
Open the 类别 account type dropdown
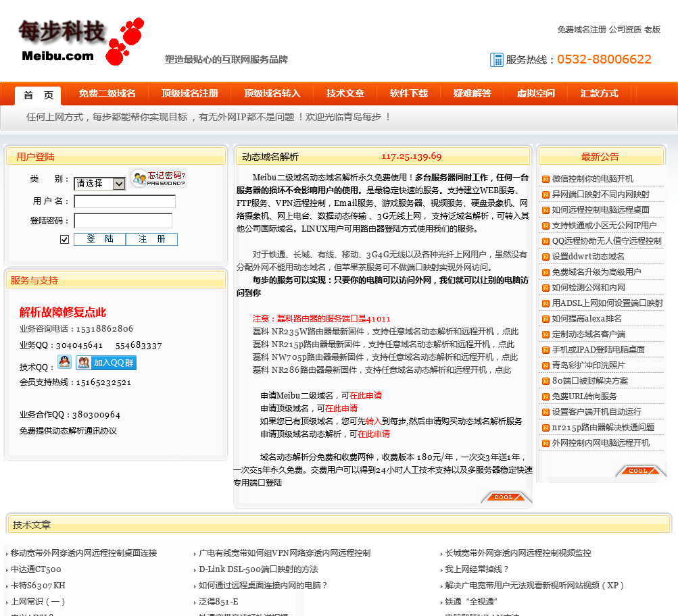pyautogui.click(x=100, y=184)
